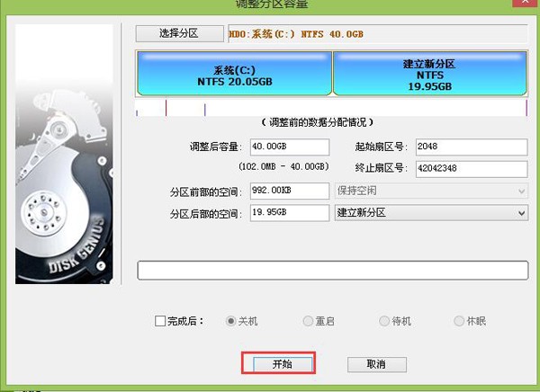Screen dimensions: 540x392
Task: Select the 系统(C:) NTFS 20.05GB partition block
Action: [x=235, y=74]
